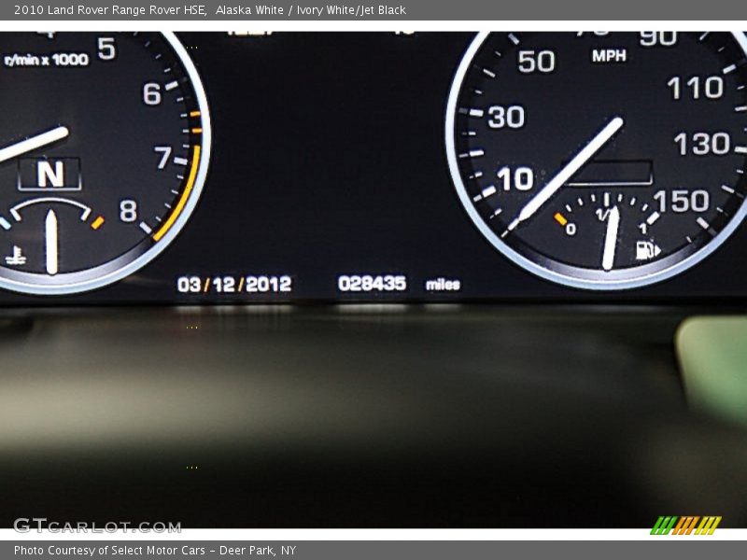Click the coolant temperature icon
This screenshot has height=560, width=747.
15,254
